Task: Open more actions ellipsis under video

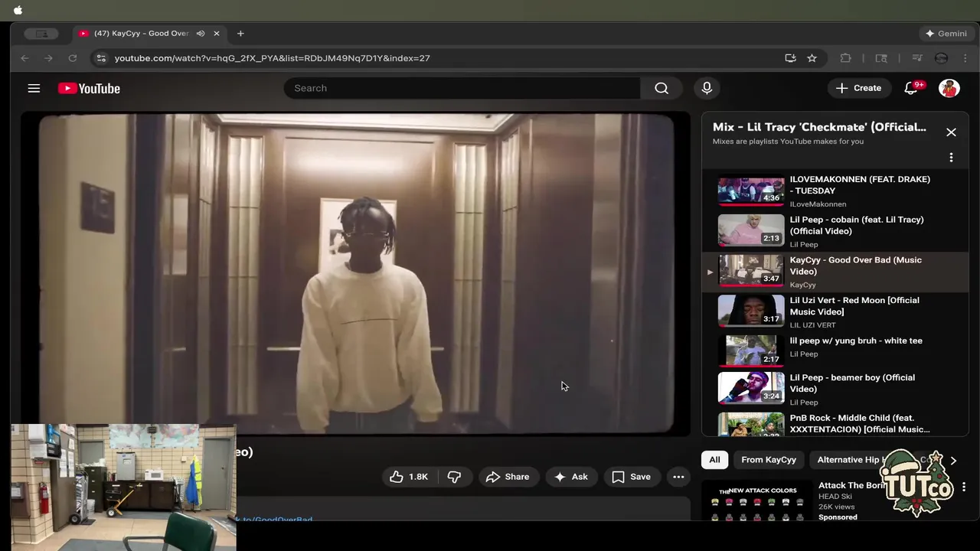Action: [x=678, y=477]
